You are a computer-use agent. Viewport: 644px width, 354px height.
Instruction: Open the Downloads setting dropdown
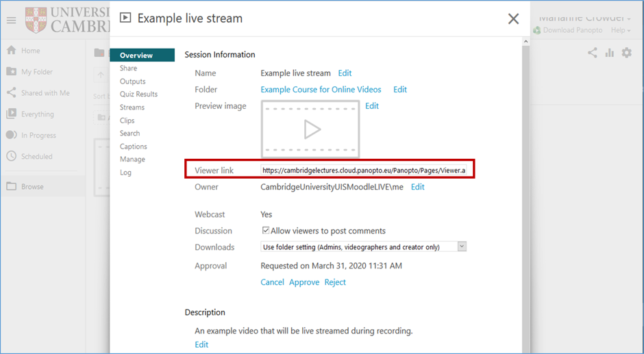coord(364,246)
